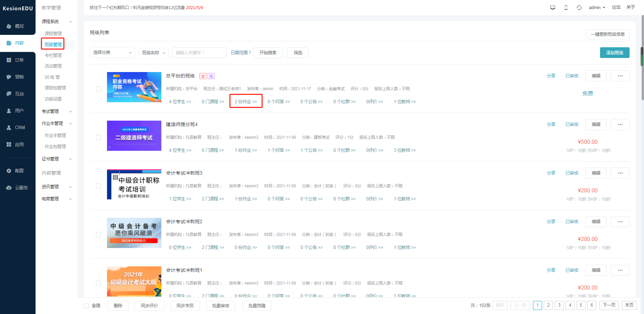Open 活动管理 in the side menu

(53, 66)
